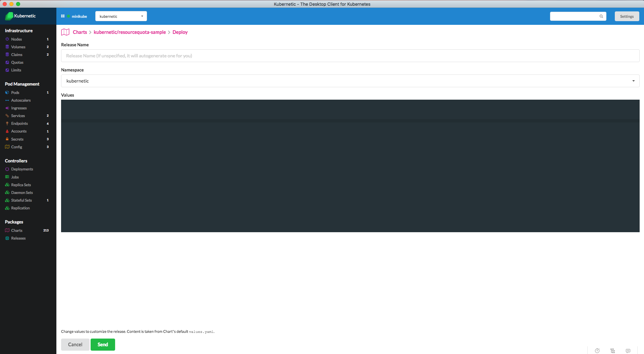Click inside the Values YAML editor

click(x=350, y=166)
